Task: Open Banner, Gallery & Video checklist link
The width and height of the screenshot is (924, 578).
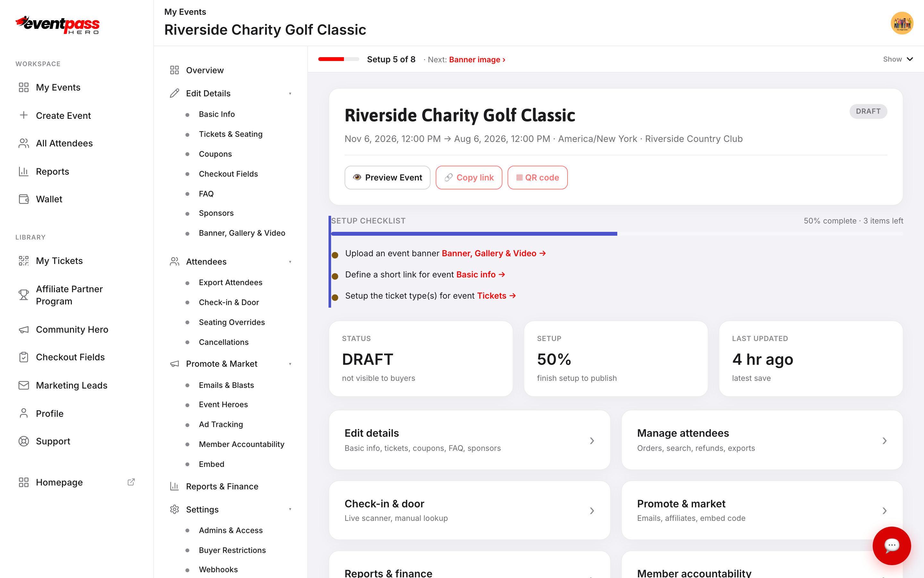Action: click(494, 253)
